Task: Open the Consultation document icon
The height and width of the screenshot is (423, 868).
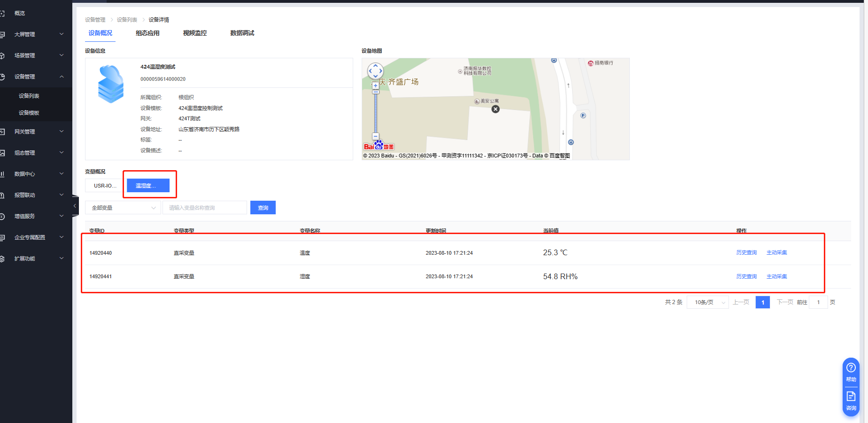Action: click(851, 397)
